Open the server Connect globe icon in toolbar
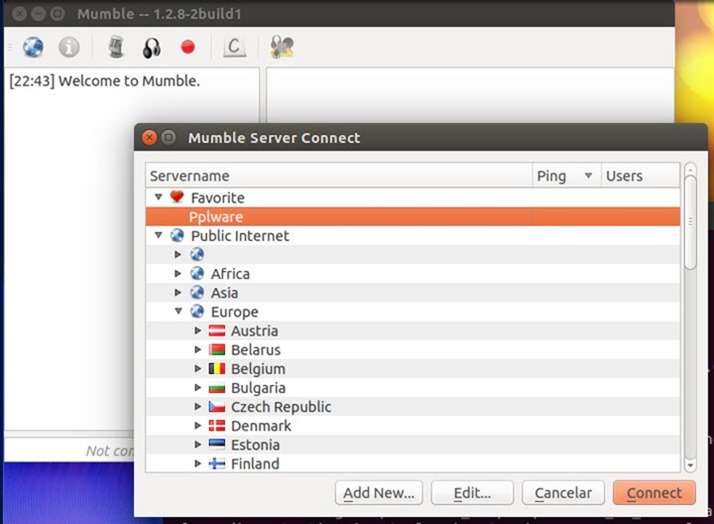Screen dimensions: 714x524 [33, 47]
